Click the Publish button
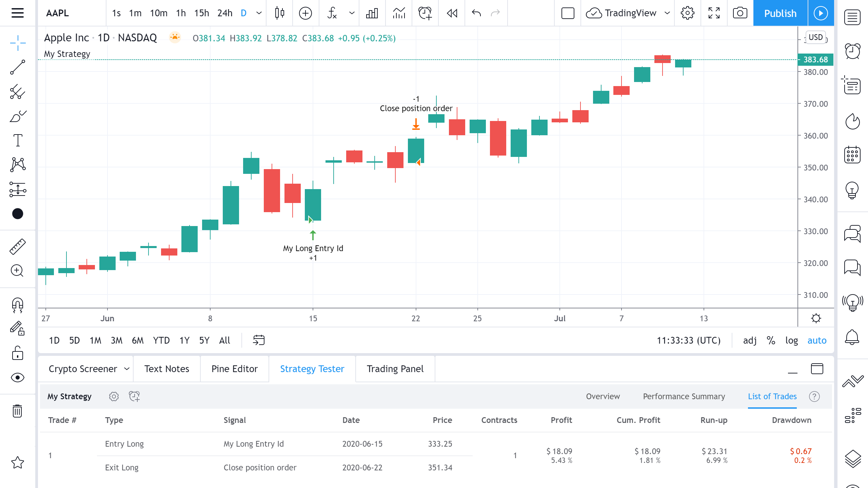The image size is (868, 488). pos(780,13)
